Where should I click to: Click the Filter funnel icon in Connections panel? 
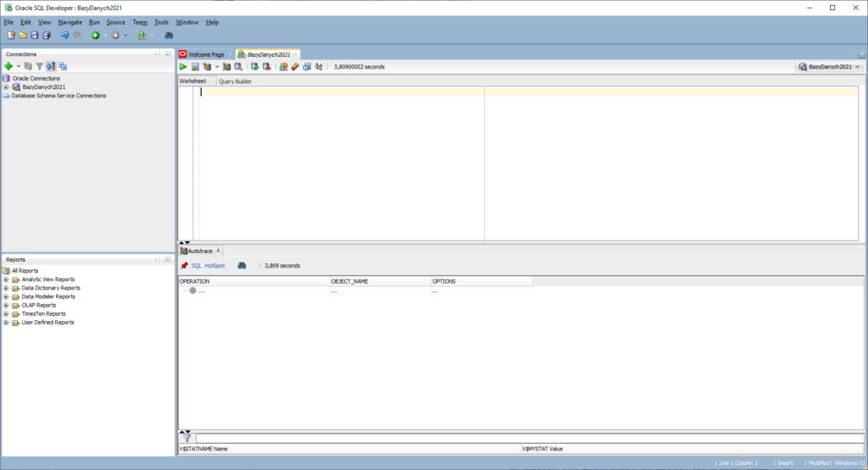39,66
